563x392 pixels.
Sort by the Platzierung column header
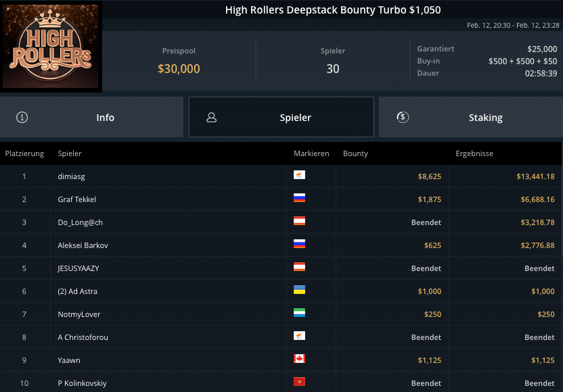[x=24, y=153]
